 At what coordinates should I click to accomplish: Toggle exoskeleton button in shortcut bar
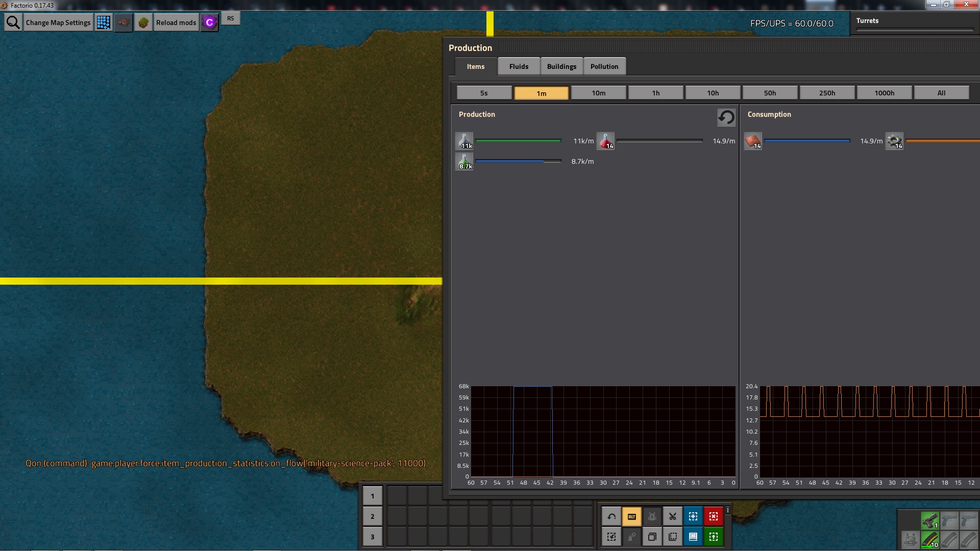[x=632, y=537]
